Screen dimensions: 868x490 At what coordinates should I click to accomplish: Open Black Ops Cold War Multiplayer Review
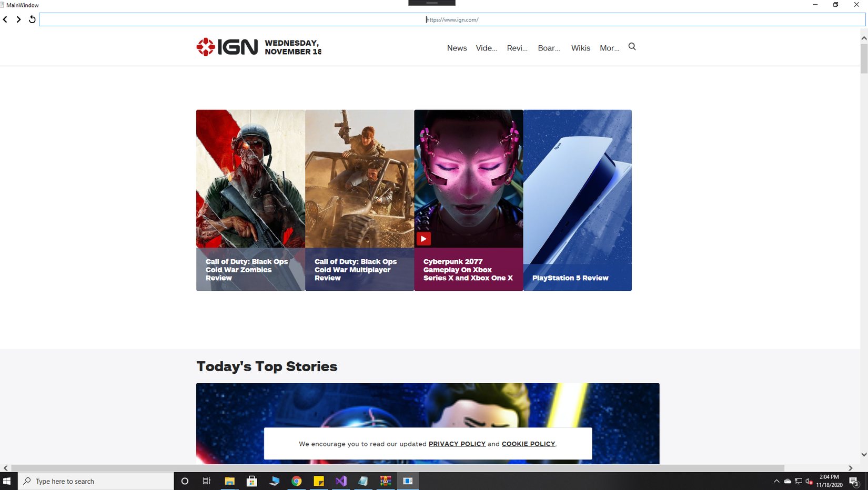pos(356,270)
